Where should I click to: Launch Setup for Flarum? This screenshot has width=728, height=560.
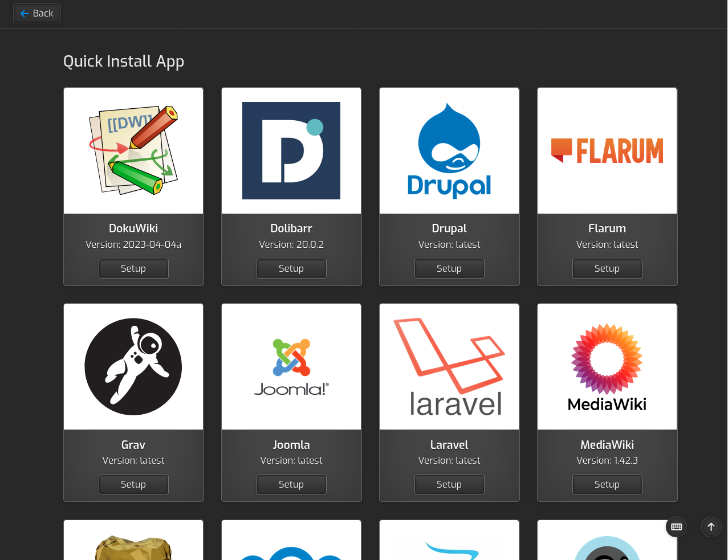[x=607, y=268]
